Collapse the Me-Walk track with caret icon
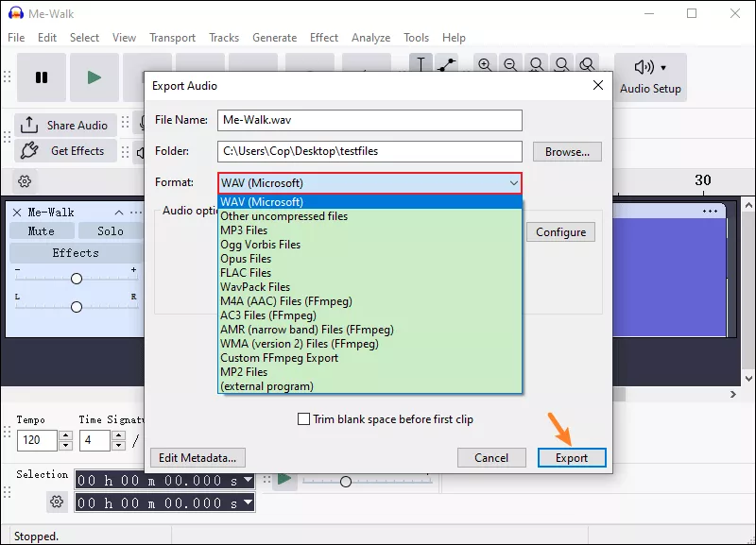The height and width of the screenshot is (545, 756). click(119, 213)
